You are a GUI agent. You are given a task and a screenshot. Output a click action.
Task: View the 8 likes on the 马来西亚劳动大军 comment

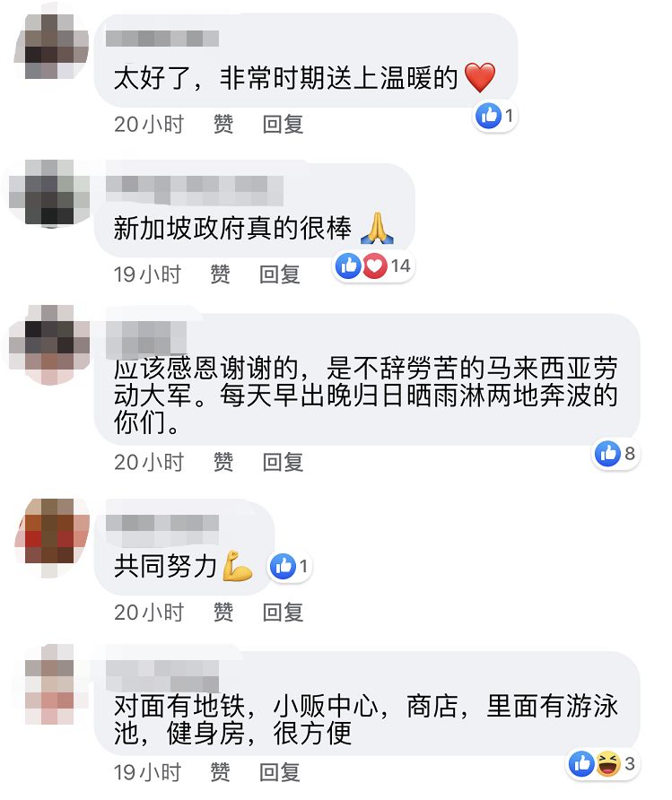(x=617, y=453)
